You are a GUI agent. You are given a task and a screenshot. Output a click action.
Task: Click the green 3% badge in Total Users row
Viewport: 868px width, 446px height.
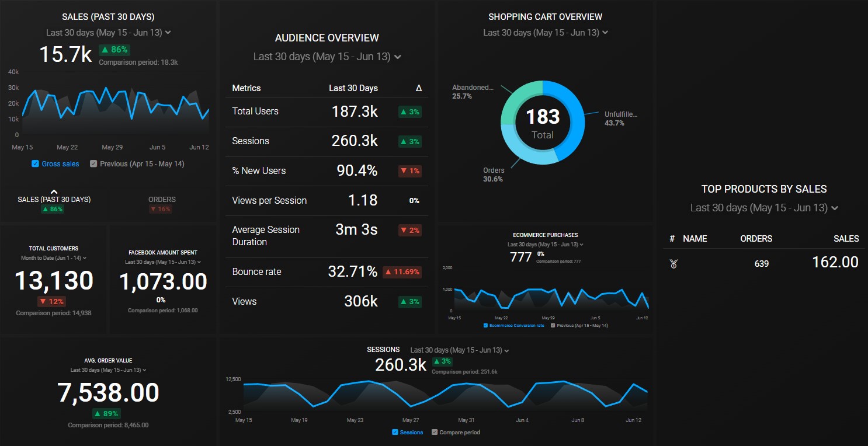pos(410,111)
